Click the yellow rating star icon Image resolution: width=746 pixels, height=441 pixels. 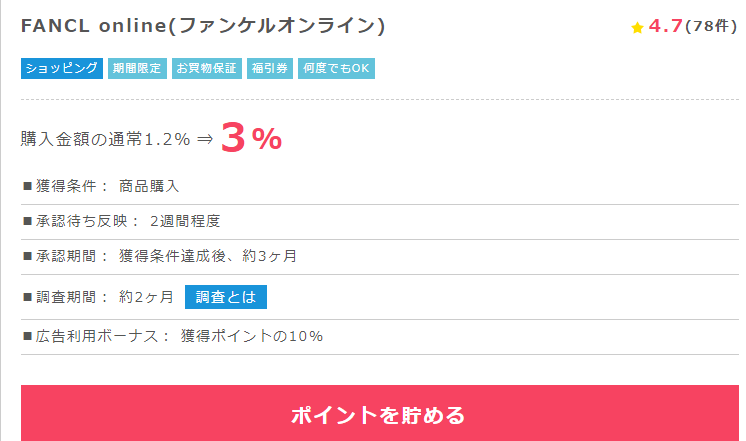coord(637,28)
